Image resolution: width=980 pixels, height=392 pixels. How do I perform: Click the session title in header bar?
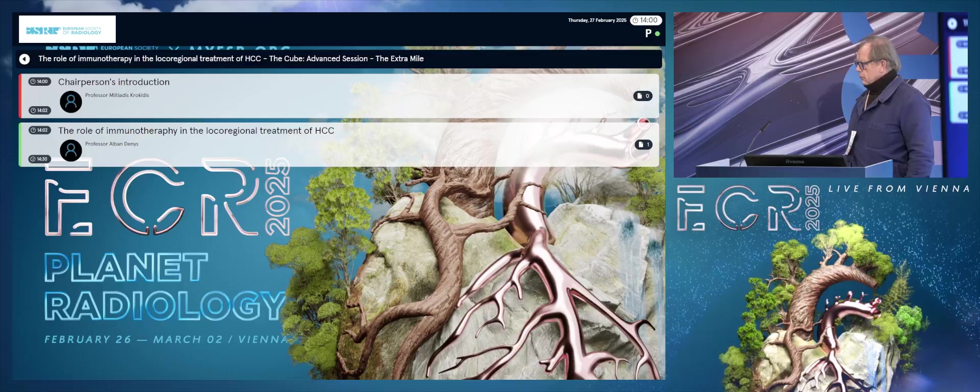click(x=231, y=59)
